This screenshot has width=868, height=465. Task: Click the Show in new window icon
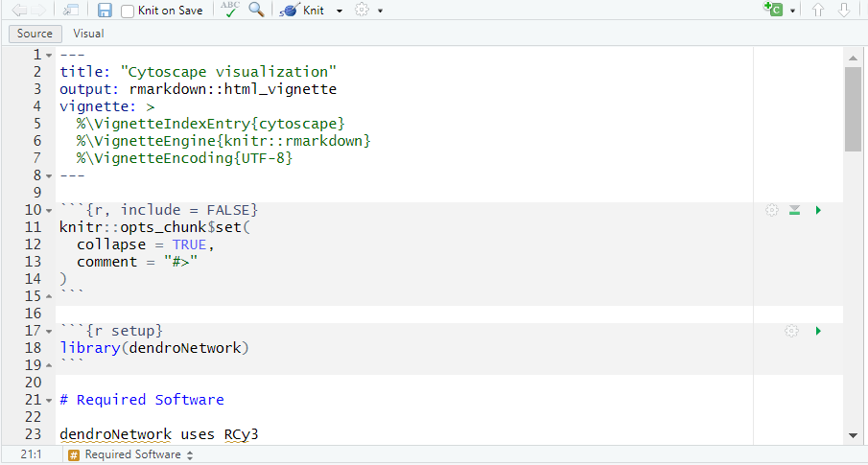click(x=71, y=11)
